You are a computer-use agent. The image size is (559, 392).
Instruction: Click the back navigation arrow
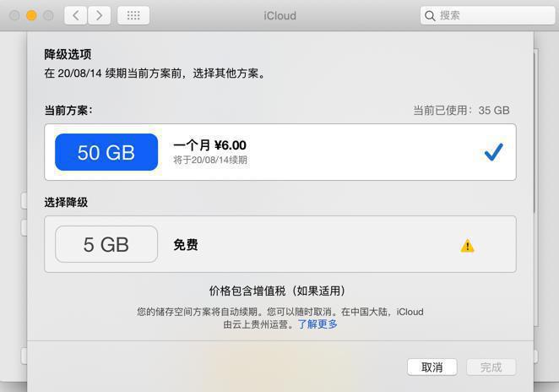[76, 15]
